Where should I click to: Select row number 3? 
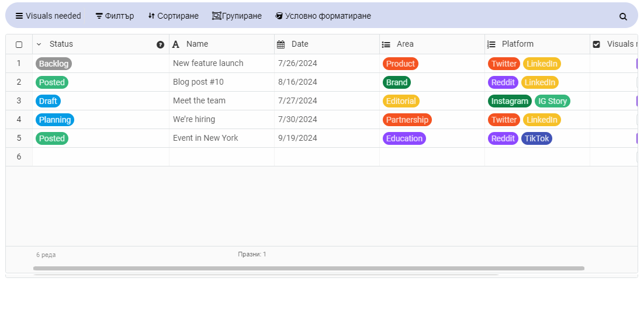[19, 100]
